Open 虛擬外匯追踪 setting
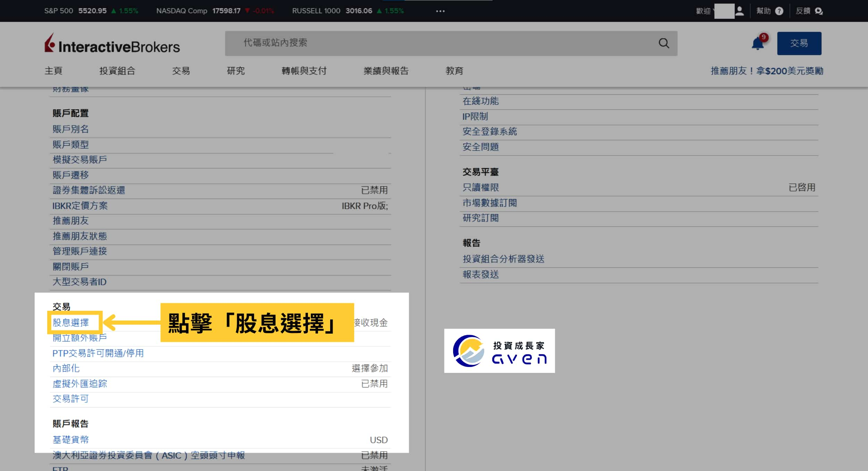 80,384
